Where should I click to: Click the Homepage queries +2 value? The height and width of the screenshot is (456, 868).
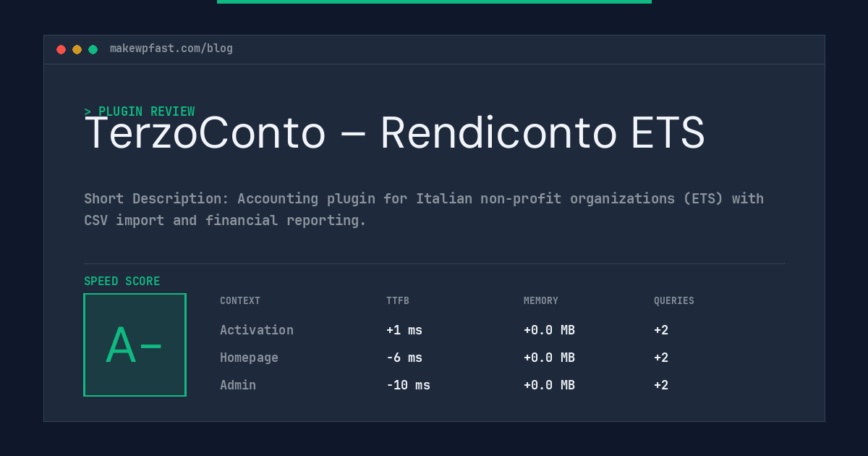[x=661, y=358]
